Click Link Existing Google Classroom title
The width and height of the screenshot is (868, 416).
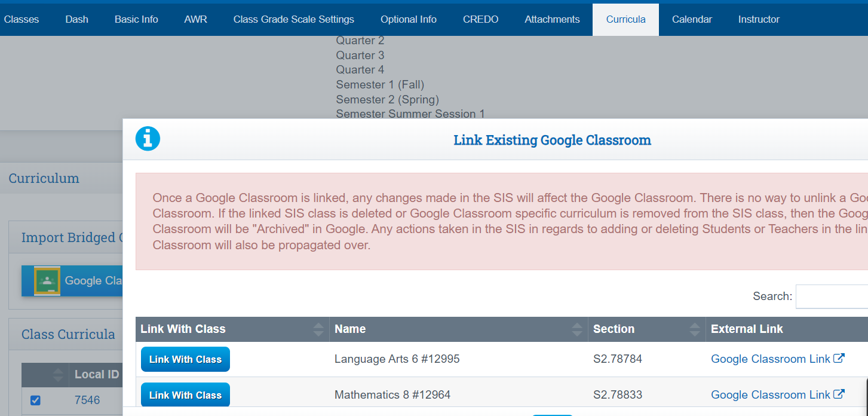click(x=552, y=140)
